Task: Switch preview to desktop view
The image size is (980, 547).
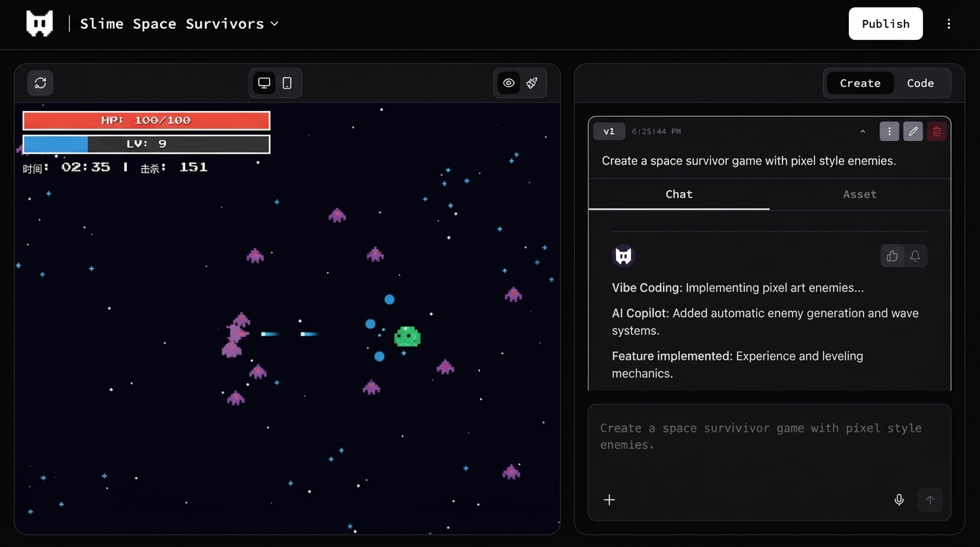Action: pos(264,83)
